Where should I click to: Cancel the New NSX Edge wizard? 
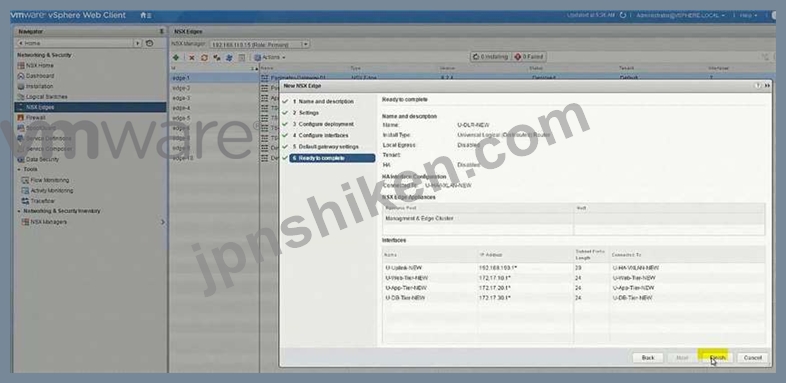[x=752, y=357]
